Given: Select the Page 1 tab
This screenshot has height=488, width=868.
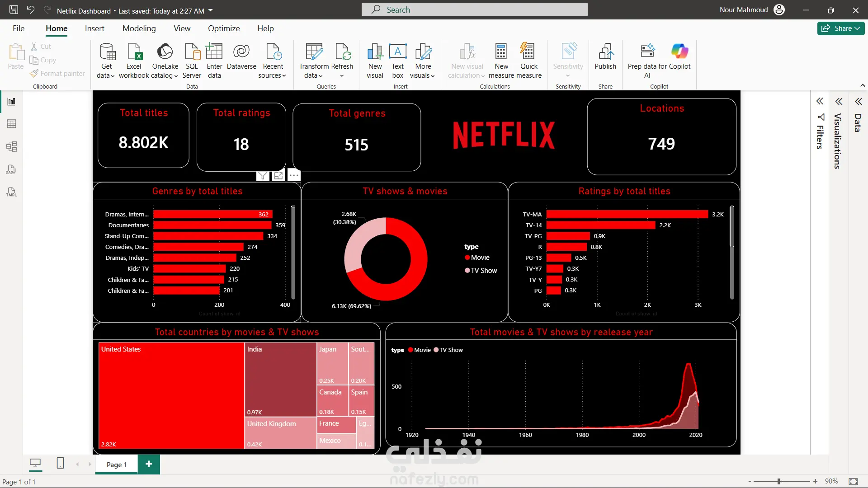Looking at the screenshot, I should 116,465.
